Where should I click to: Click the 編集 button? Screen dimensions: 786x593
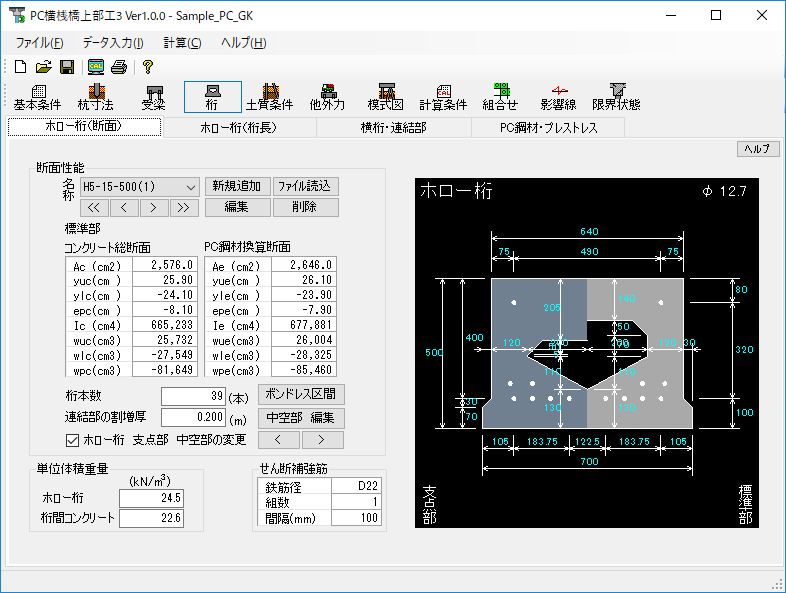238,207
